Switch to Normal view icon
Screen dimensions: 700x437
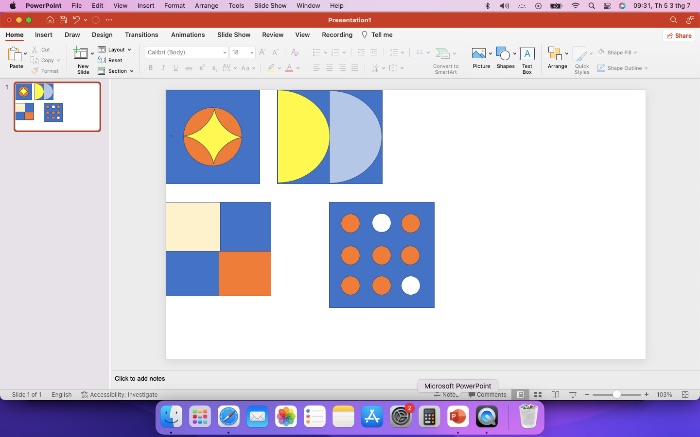[521, 395]
